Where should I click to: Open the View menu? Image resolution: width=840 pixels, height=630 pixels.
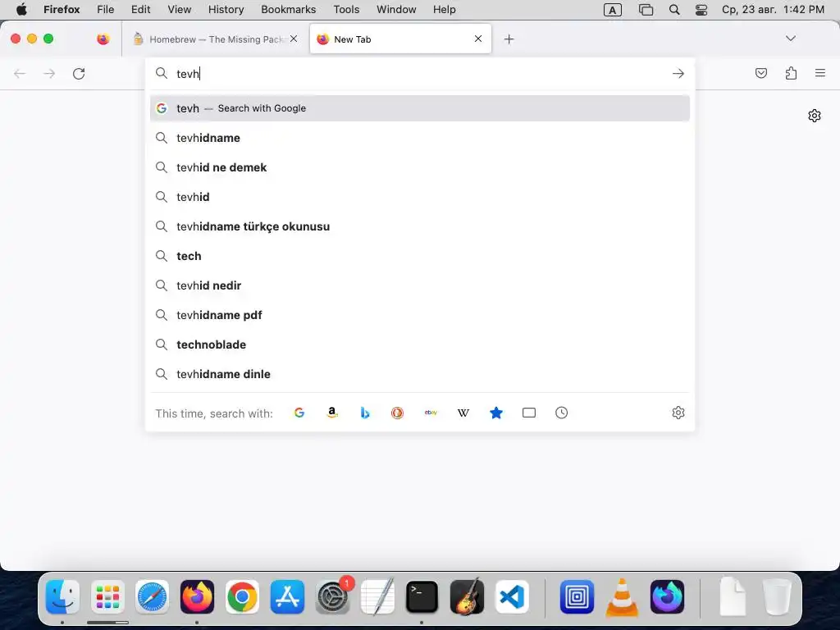[180, 10]
